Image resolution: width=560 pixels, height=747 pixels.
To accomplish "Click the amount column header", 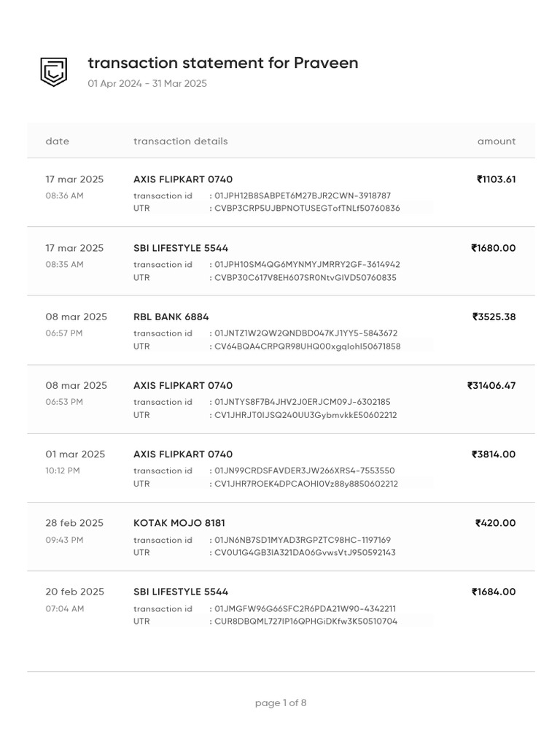I will point(496,141).
